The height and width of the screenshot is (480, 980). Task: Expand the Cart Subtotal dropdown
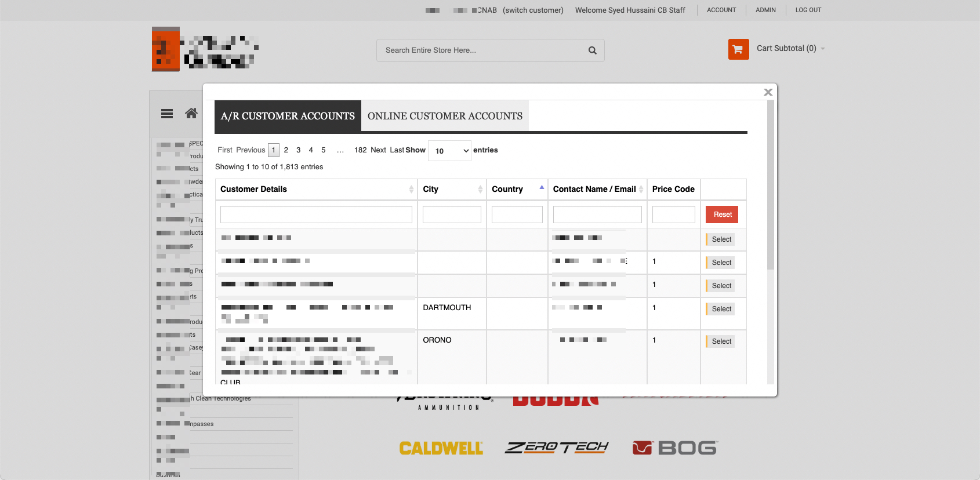pyautogui.click(x=823, y=49)
